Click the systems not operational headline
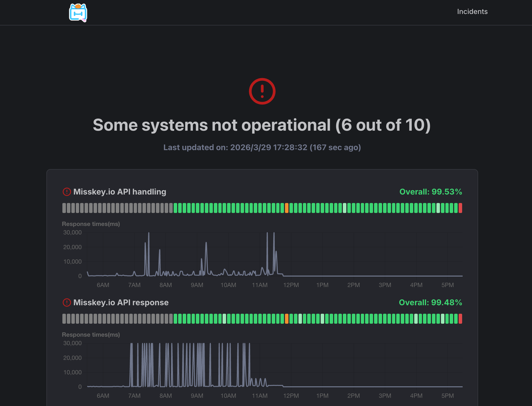 [x=262, y=125]
